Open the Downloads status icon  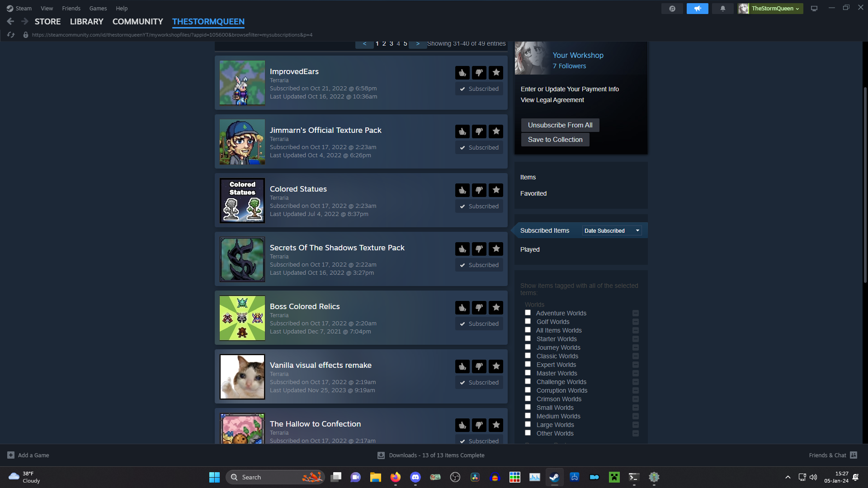[381, 455]
